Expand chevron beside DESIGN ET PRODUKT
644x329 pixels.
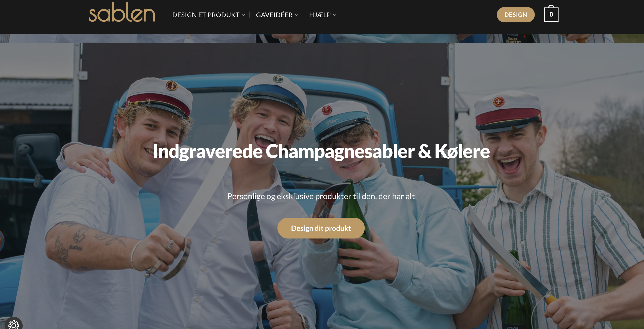click(243, 15)
